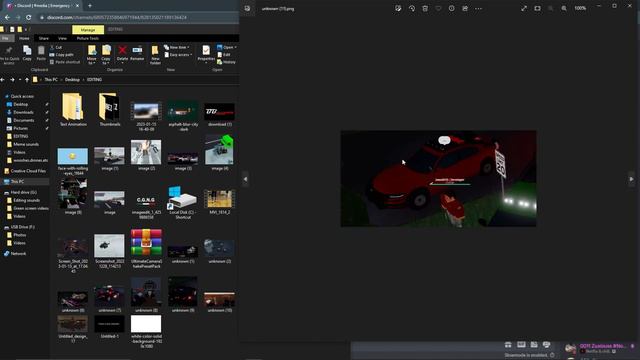Select the Thumbnails folder
The height and width of the screenshot is (360, 640).
(109, 109)
